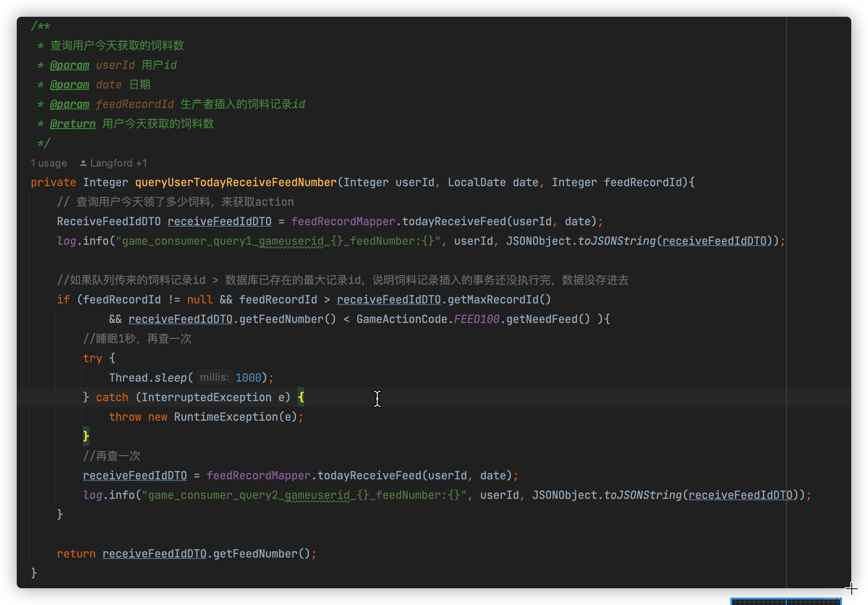Click the ReceiveFeedIdDTO type in variable declaration

109,222
